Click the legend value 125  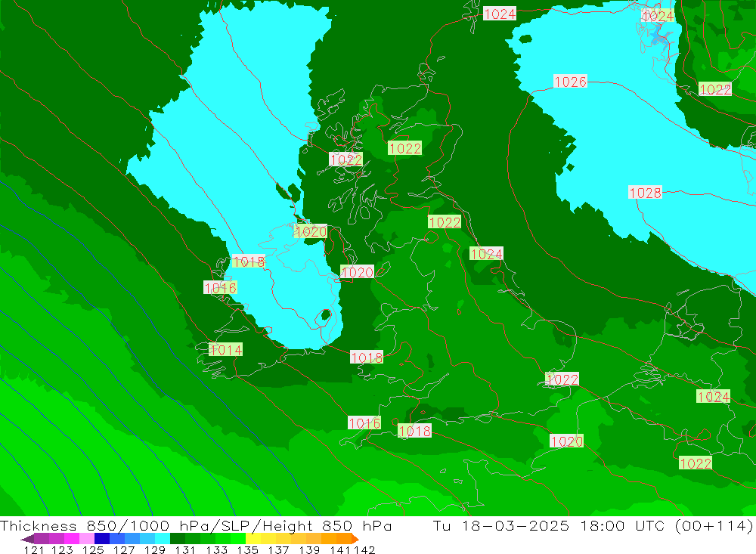point(93,549)
